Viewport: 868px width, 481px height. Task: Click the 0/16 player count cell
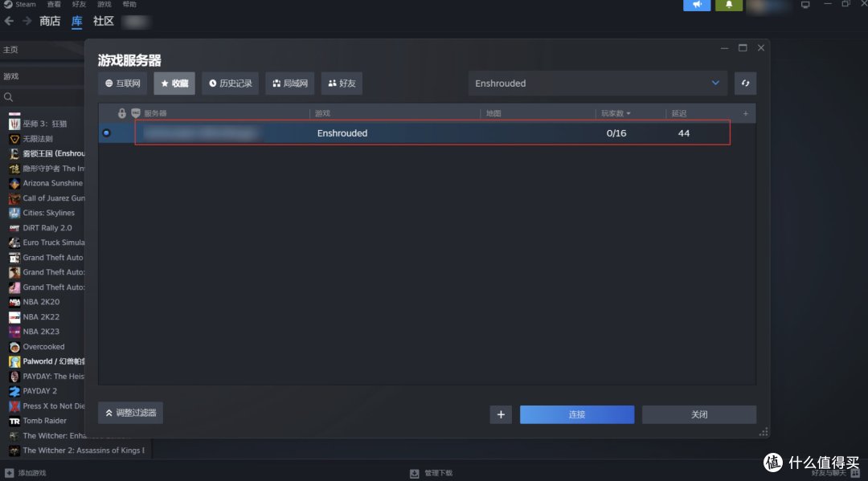[x=616, y=133]
